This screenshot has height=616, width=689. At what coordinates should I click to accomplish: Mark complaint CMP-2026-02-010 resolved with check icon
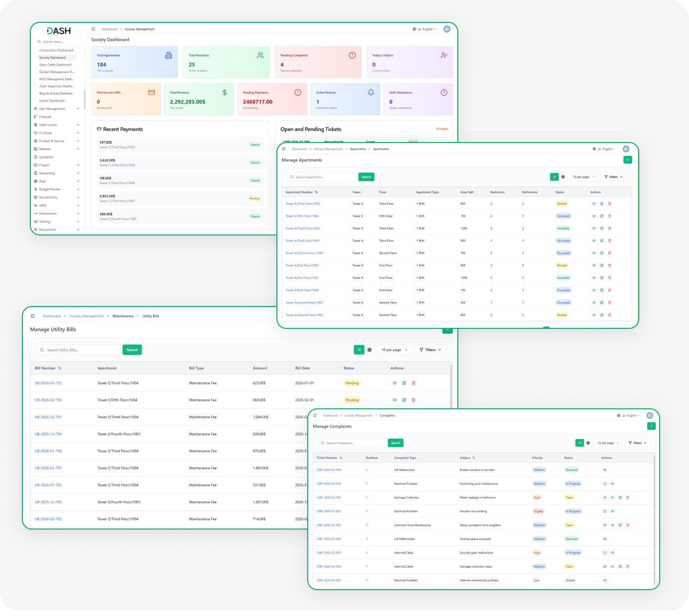(604, 484)
